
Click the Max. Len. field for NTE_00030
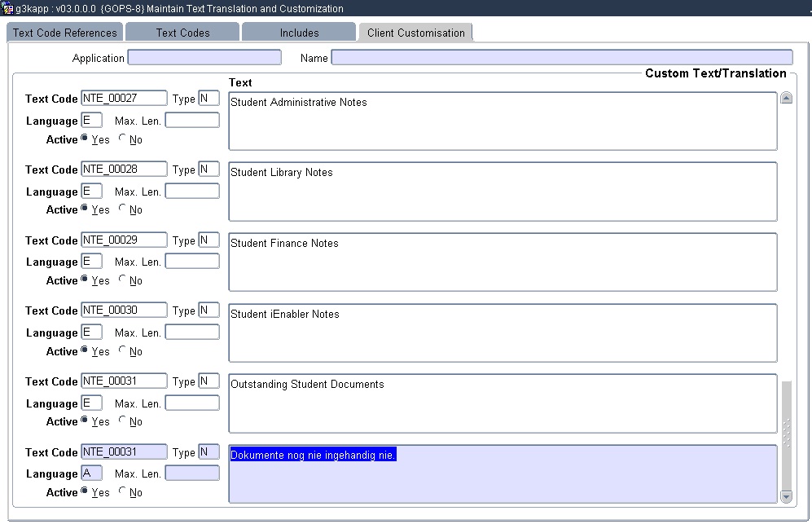(192, 332)
